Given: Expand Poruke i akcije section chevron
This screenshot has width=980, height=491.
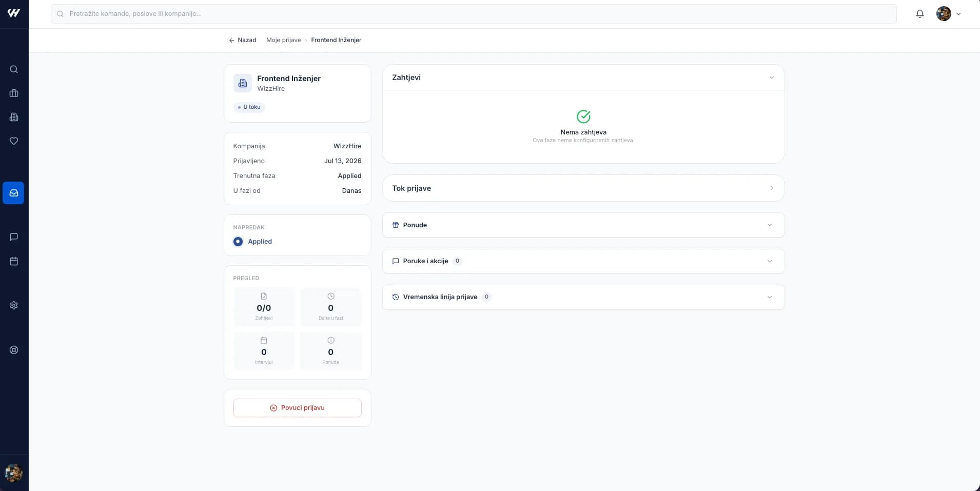Looking at the screenshot, I should click(769, 261).
